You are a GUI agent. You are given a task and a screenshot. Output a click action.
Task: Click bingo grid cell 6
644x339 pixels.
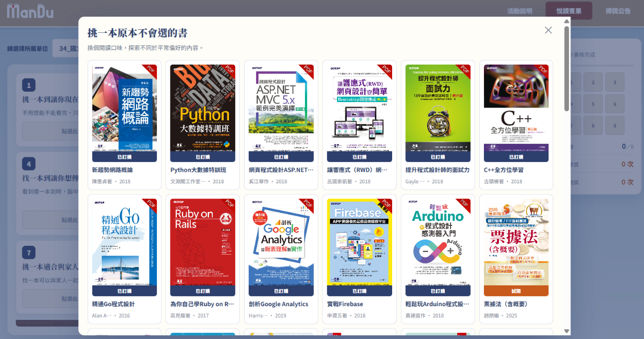coord(615,104)
